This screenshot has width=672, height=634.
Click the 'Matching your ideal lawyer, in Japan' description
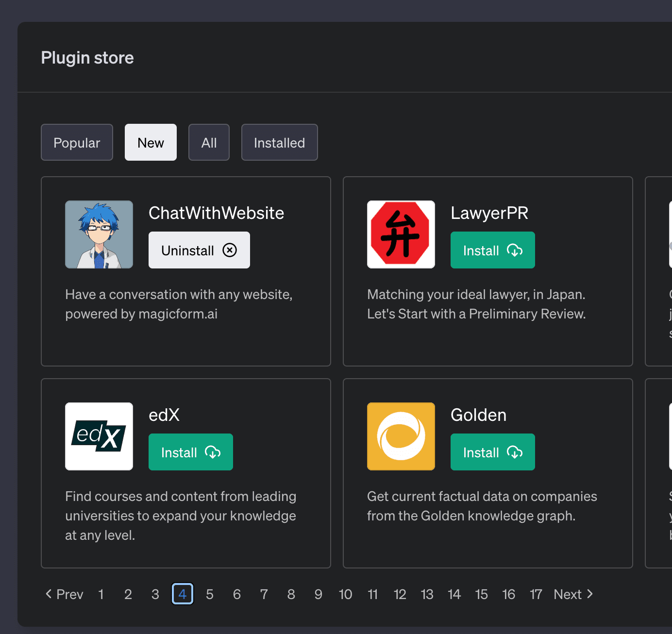click(476, 304)
